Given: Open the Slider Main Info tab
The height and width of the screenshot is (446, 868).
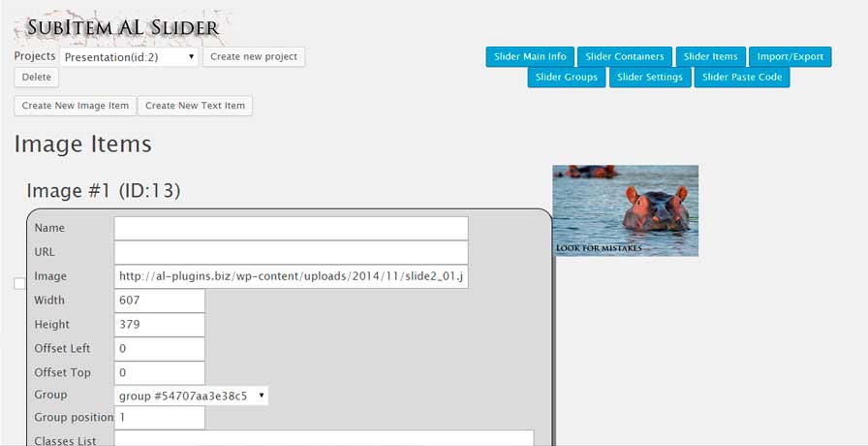Looking at the screenshot, I should click(x=530, y=56).
